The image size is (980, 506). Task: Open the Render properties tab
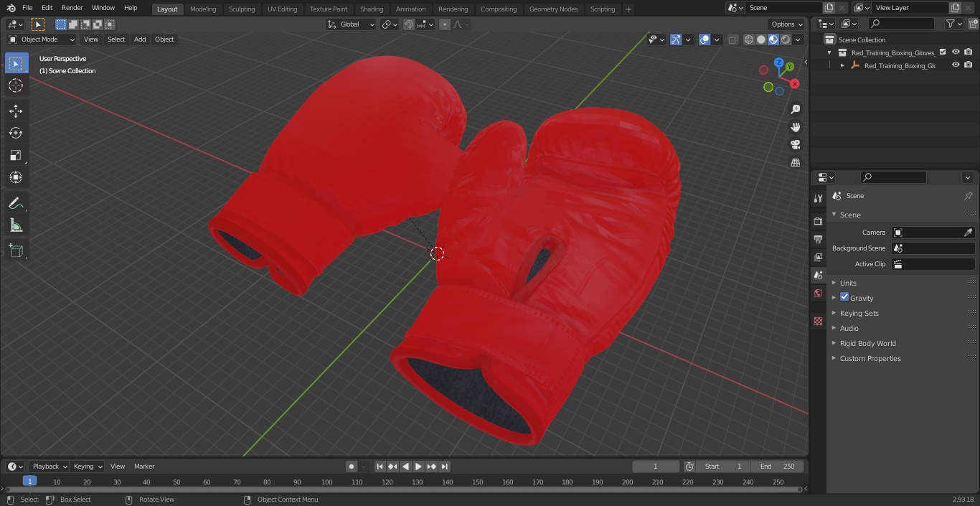coord(818,221)
